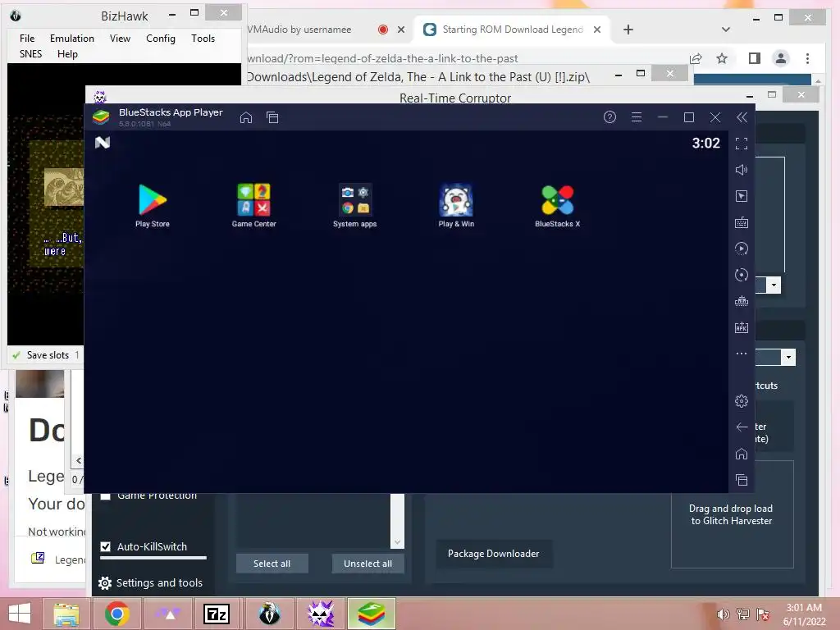Switch to BizHawk from the taskbar
This screenshot has height=630, width=840.
(269, 614)
